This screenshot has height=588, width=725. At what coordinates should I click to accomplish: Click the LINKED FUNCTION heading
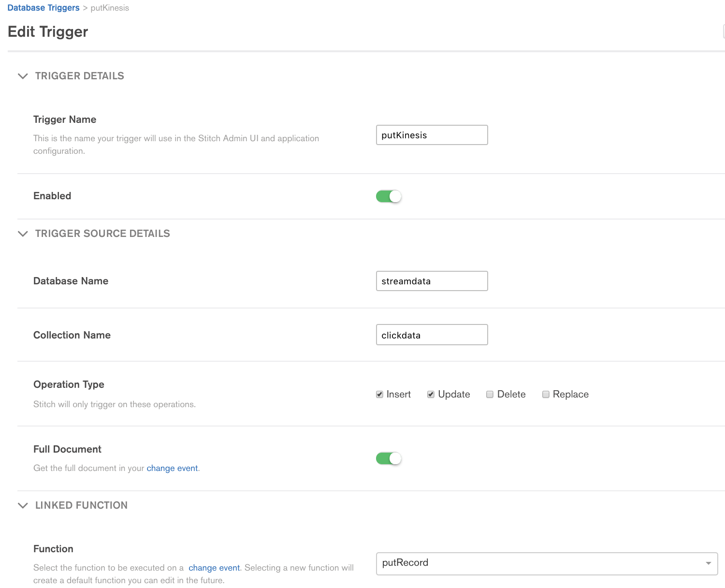(81, 505)
